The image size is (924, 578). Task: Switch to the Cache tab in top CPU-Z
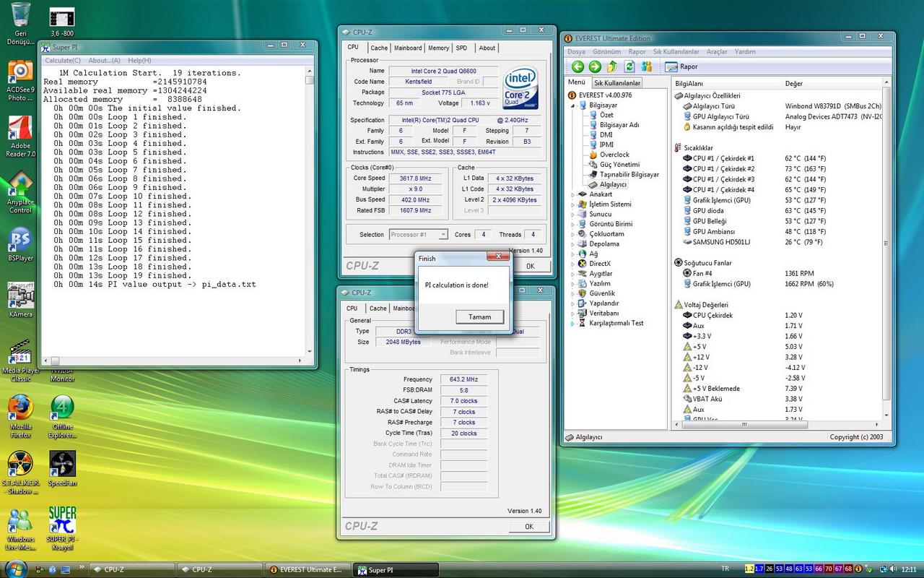click(x=379, y=48)
